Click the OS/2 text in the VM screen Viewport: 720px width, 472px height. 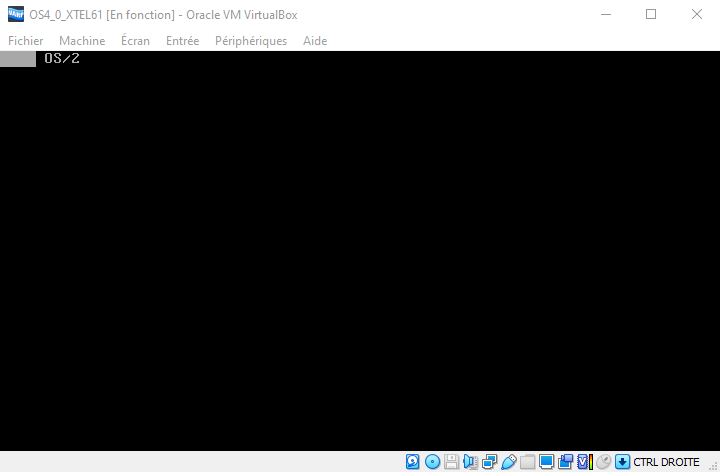(62, 58)
